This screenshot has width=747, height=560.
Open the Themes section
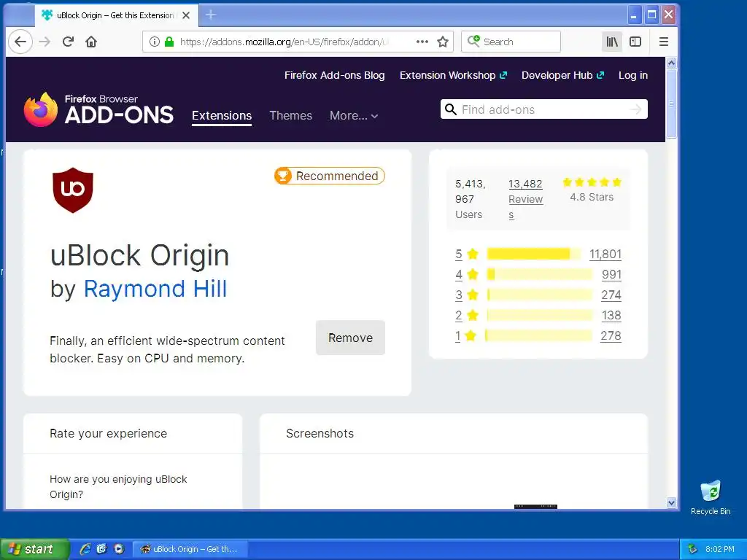click(x=290, y=116)
